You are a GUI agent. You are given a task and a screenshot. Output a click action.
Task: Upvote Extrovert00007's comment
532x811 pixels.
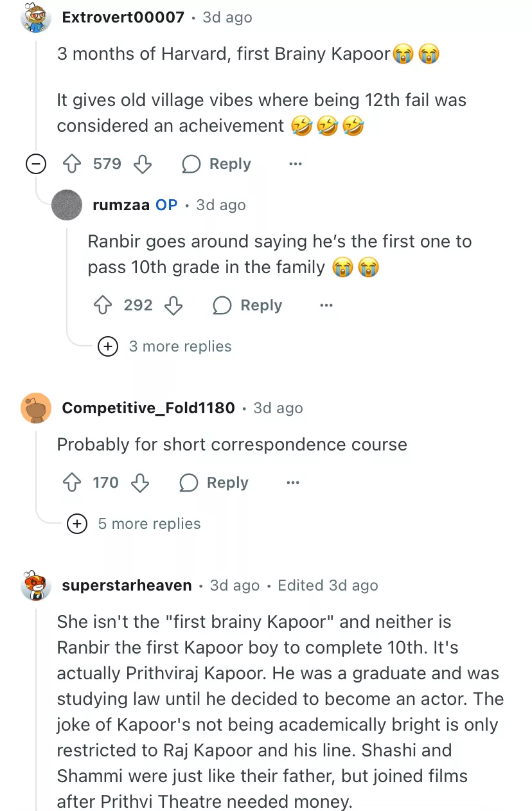71,165
